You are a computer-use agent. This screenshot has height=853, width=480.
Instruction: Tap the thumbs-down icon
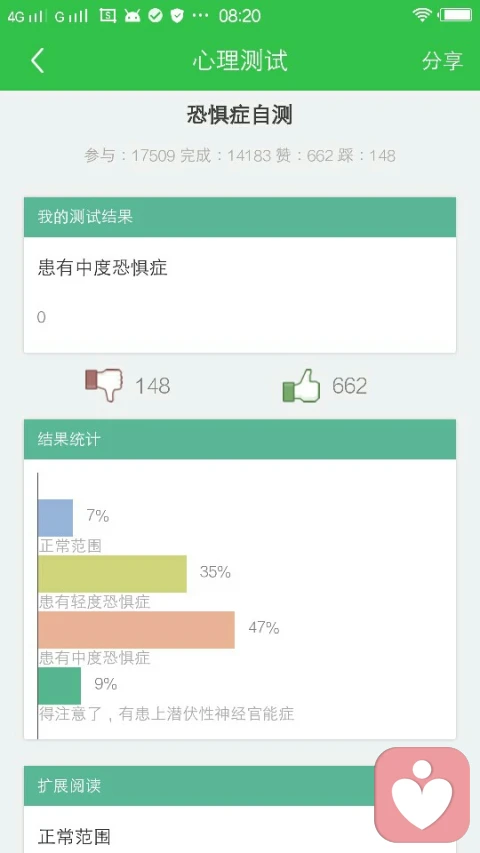click(104, 385)
